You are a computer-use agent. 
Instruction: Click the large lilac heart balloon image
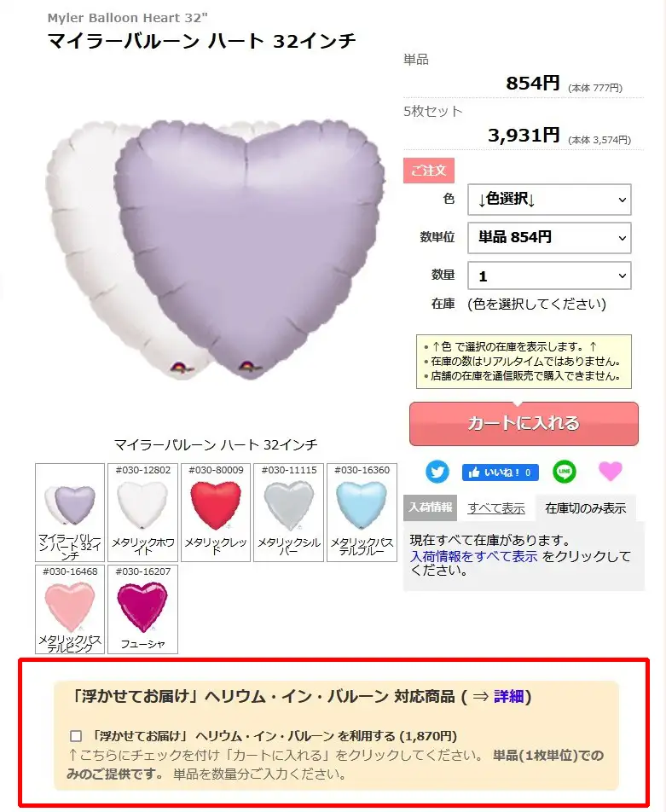(x=250, y=248)
